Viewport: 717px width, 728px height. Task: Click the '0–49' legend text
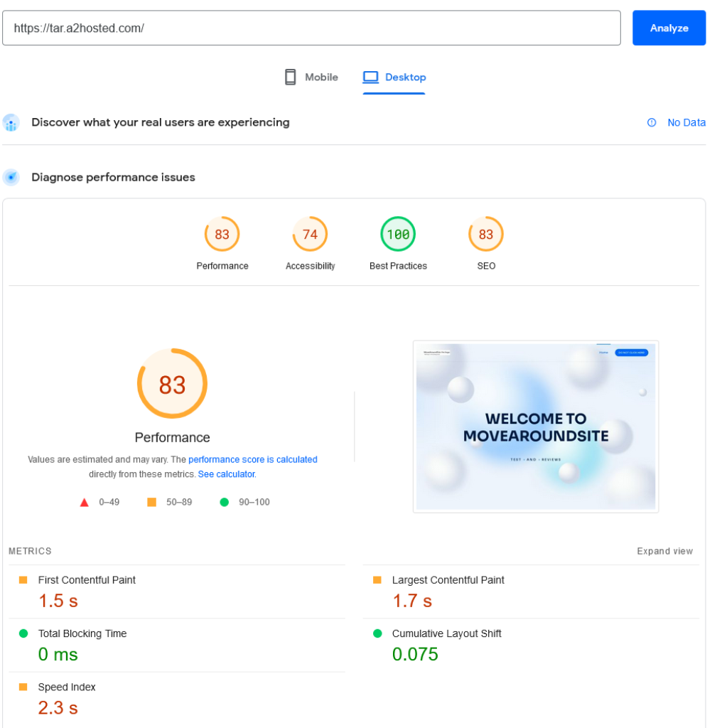109,503
